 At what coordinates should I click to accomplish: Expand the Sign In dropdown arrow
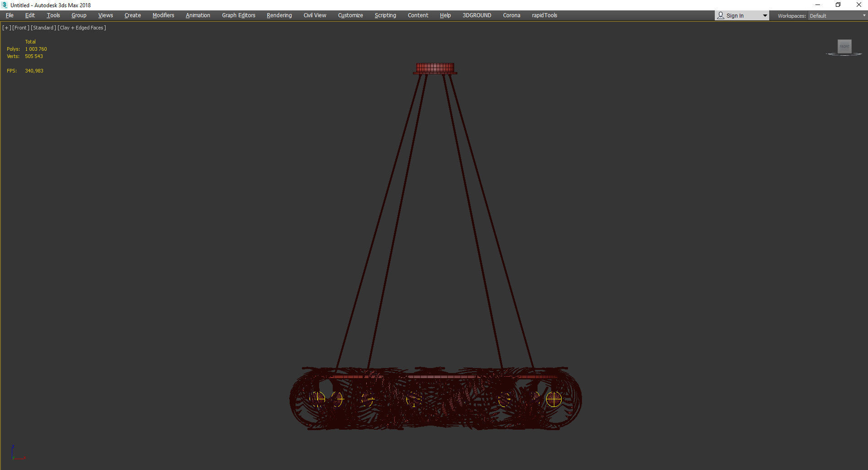pos(765,16)
